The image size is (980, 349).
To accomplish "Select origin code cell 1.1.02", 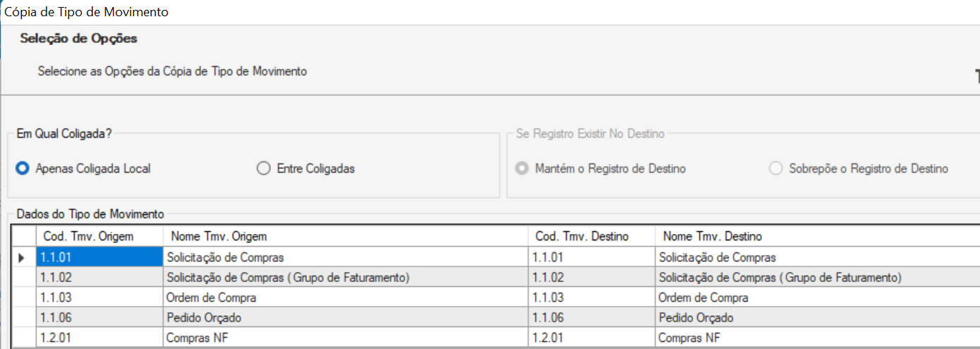I will [99, 278].
